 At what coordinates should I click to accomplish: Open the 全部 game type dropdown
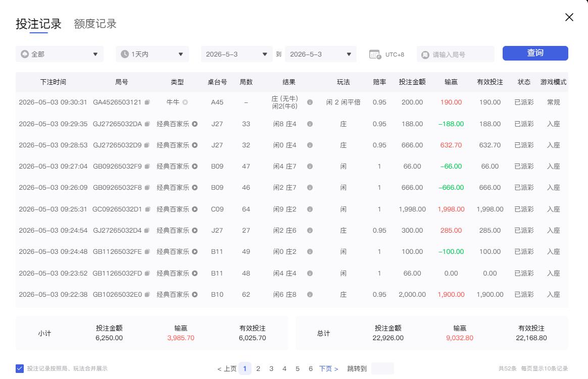[60, 55]
